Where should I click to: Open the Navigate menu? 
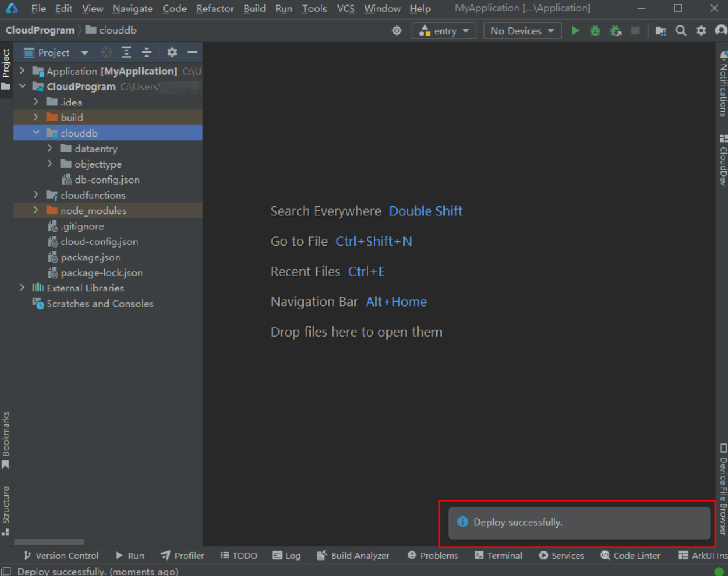click(132, 8)
